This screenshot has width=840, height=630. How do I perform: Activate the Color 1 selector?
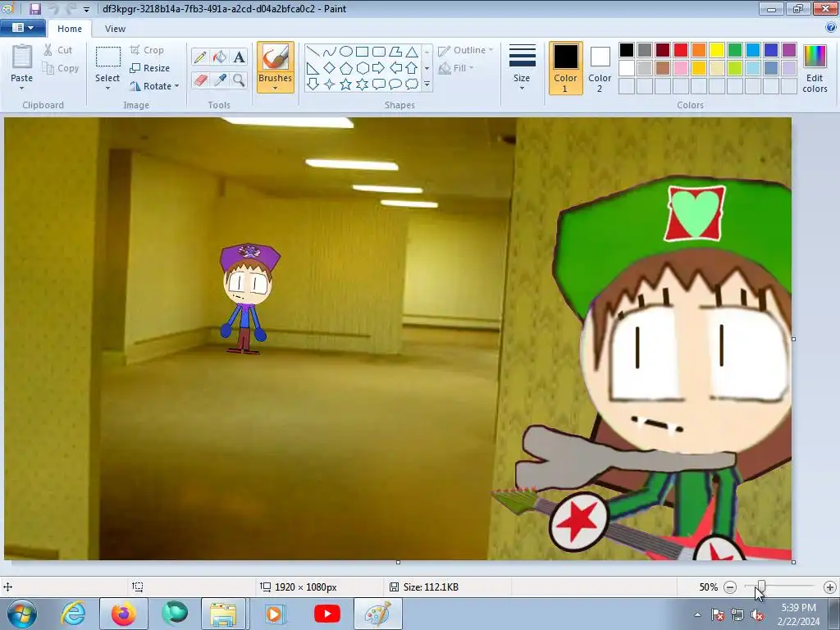(565, 68)
